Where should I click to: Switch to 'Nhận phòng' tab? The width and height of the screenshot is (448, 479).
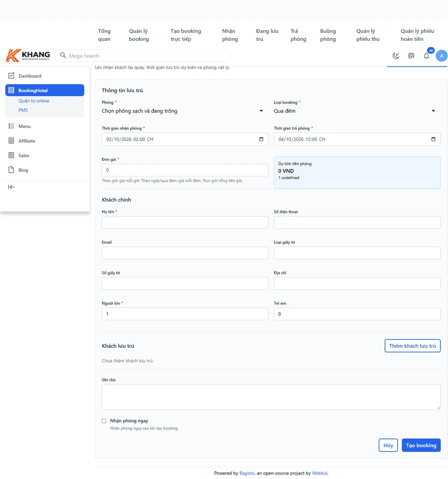coord(230,35)
